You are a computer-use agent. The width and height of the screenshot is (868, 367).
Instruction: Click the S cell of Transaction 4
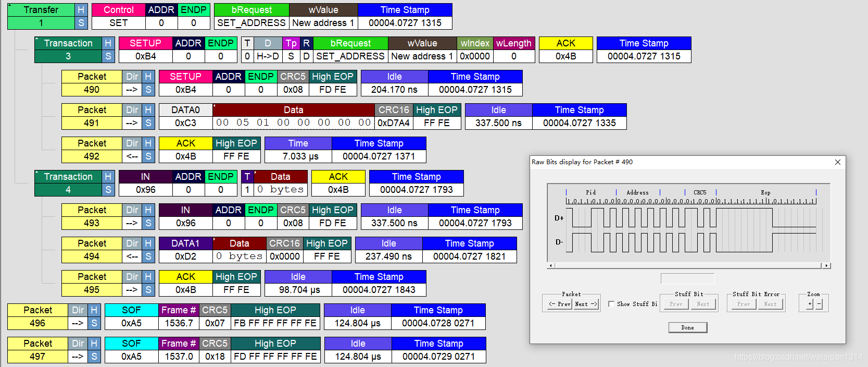[x=108, y=190]
